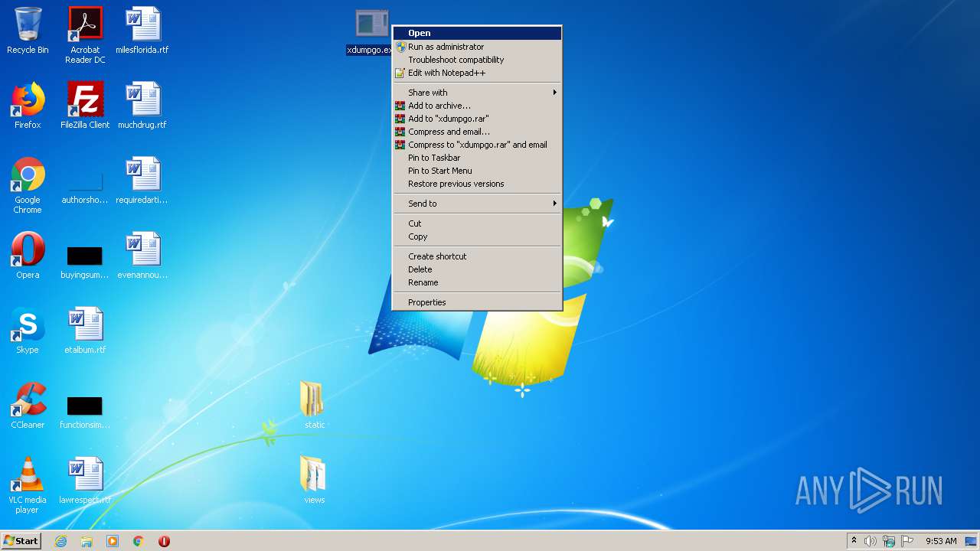This screenshot has width=980, height=551.
Task: Expand the Send to submenu
Action: click(x=478, y=204)
